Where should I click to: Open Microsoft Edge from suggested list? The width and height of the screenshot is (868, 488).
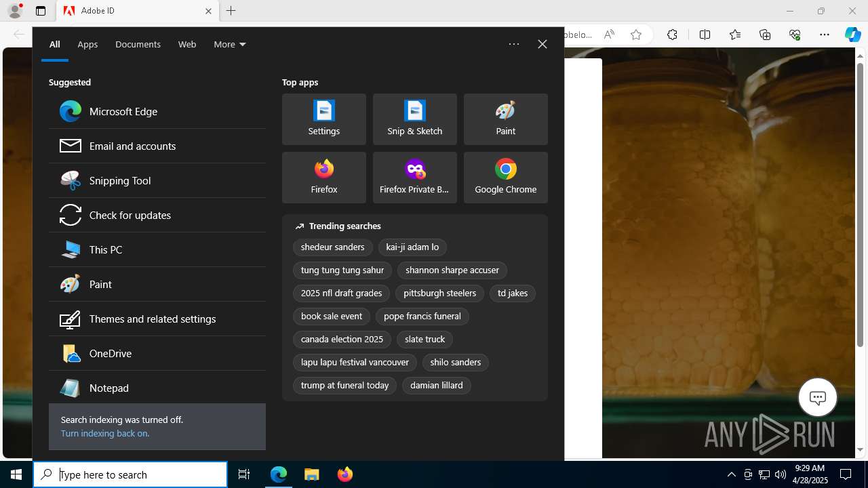pos(157,111)
